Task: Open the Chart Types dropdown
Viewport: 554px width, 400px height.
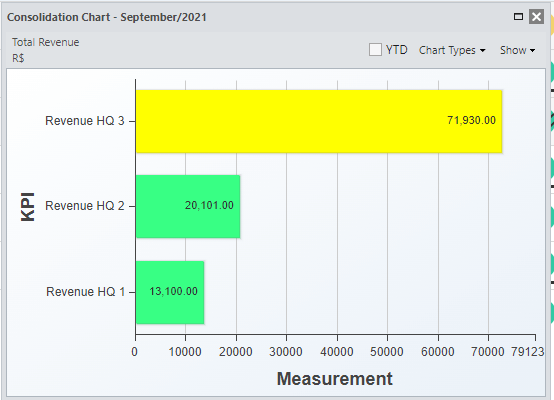Action: (452, 50)
